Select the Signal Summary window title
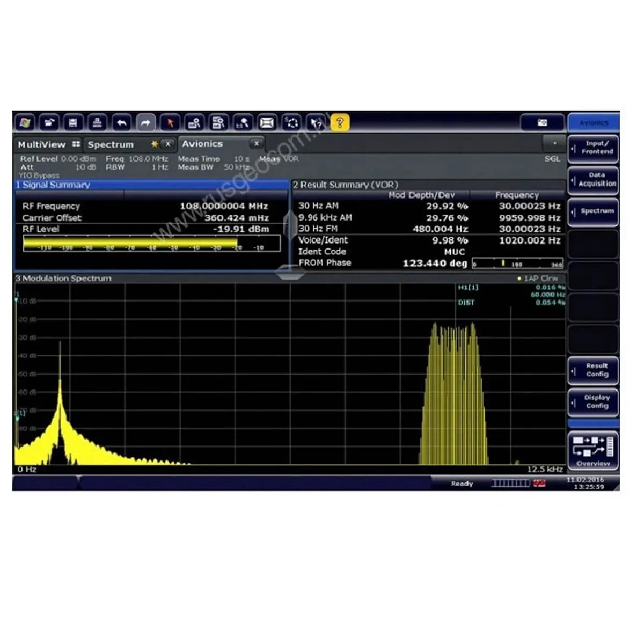 tap(54, 185)
